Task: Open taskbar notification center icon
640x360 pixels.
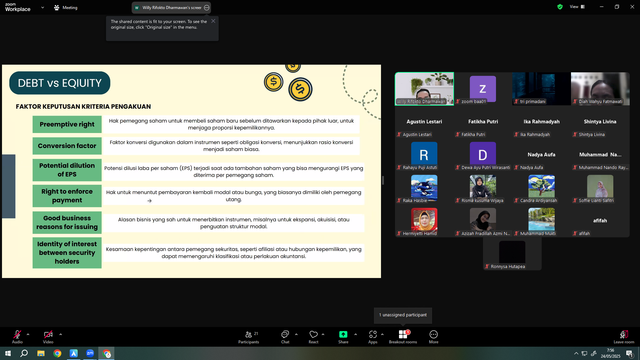Action: 630,353
